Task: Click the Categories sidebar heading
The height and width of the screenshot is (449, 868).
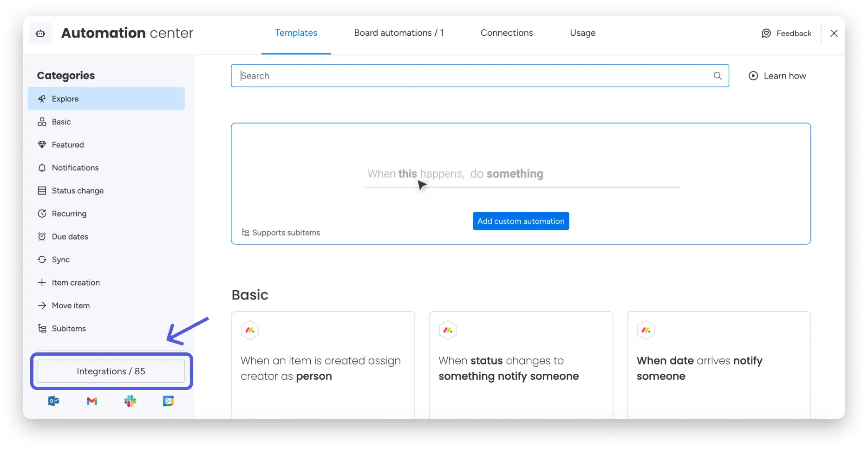Action: tap(66, 76)
